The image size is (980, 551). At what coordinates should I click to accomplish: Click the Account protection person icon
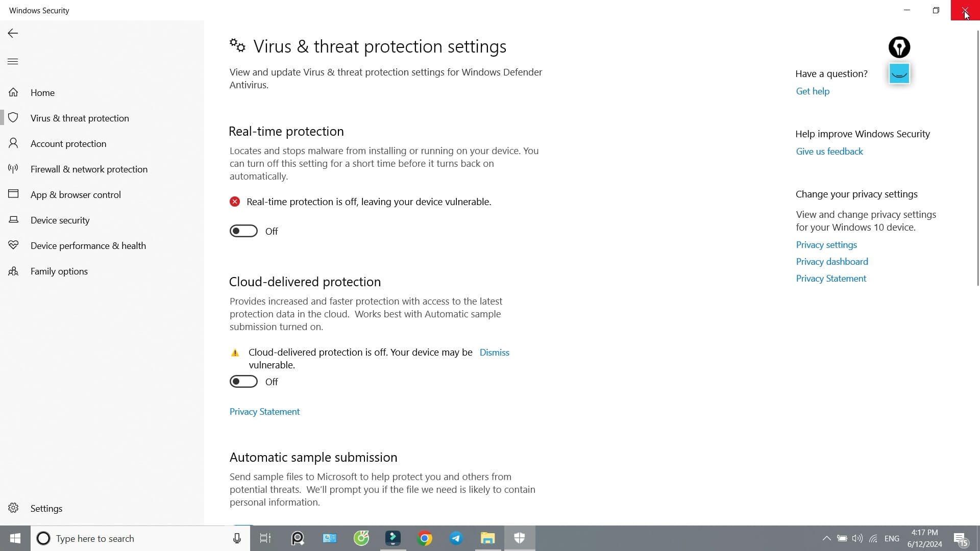[13, 143]
